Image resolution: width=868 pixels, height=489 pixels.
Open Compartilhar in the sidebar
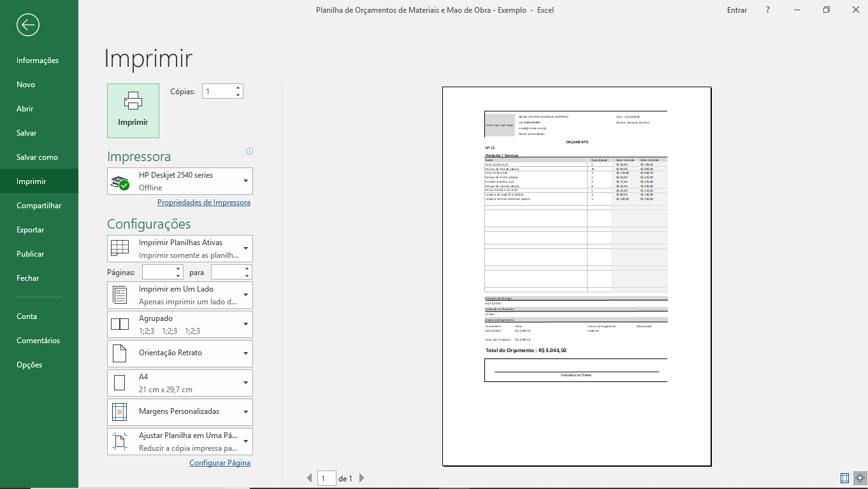[39, 206]
